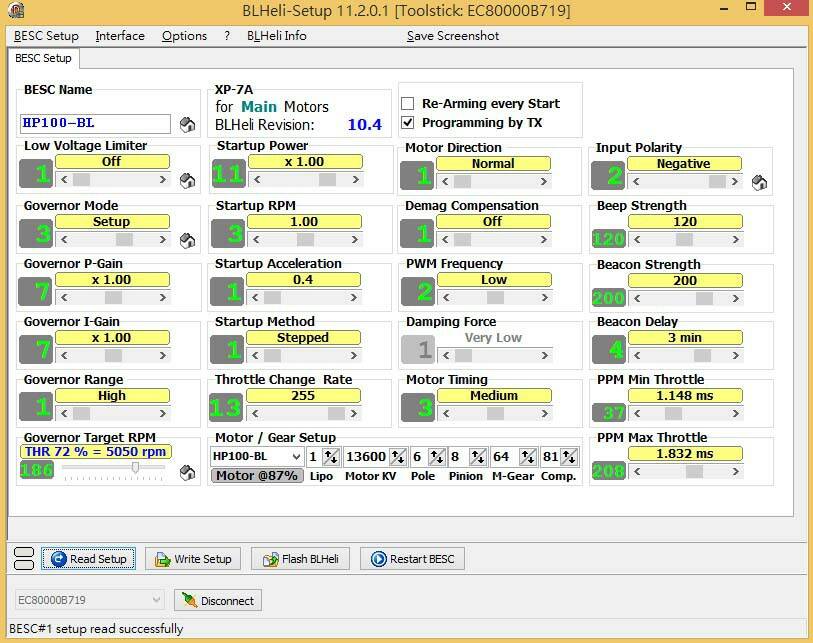Increase Governor P-Gain with right arrow
This screenshot has width=813, height=643.
pos(163,298)
